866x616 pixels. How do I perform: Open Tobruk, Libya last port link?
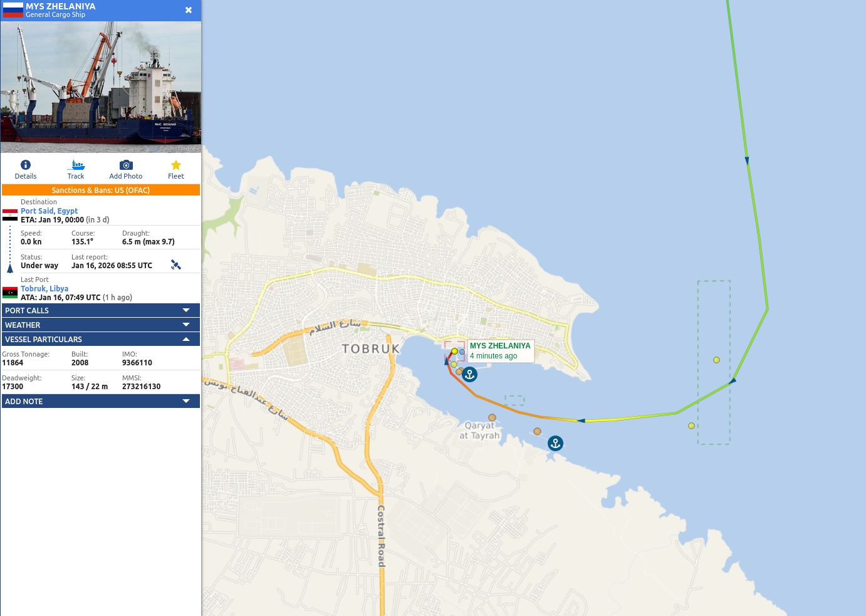44,289
